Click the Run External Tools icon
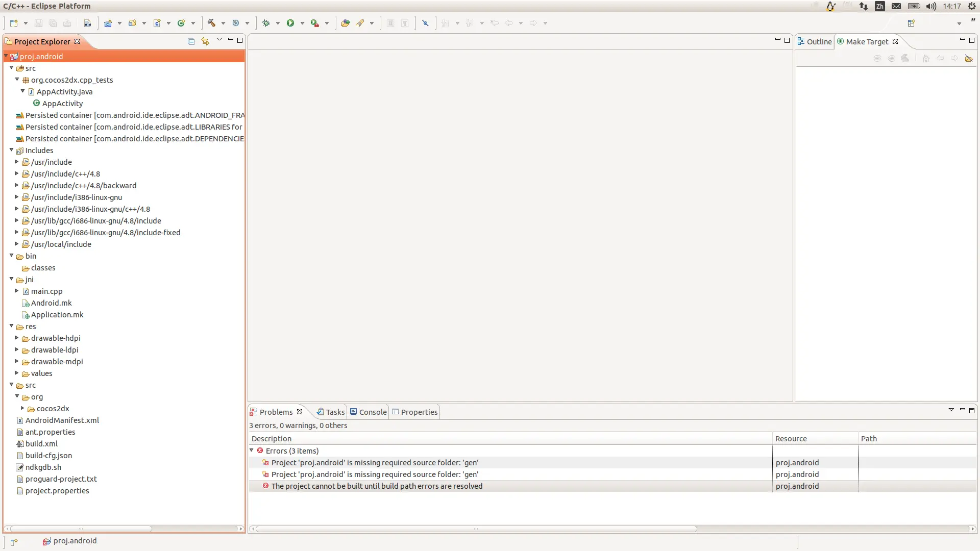The width and height of the screenshot is (980, 551). 315,23
